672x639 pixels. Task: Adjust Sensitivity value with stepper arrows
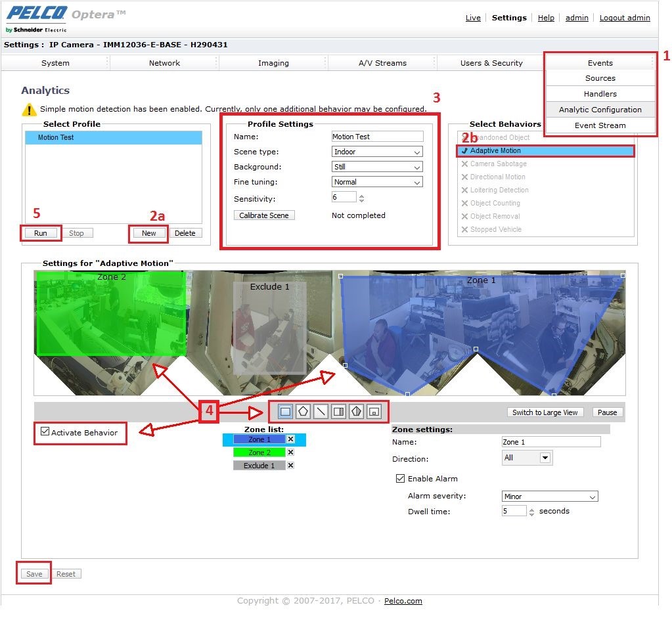click(362, 198)
